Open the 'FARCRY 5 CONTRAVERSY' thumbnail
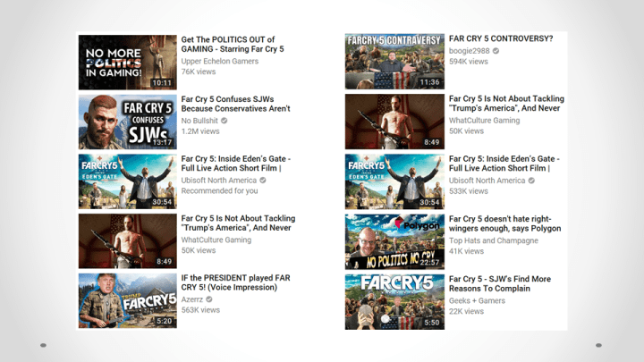This screenshot has width=644, height=362. pos(394,62)
